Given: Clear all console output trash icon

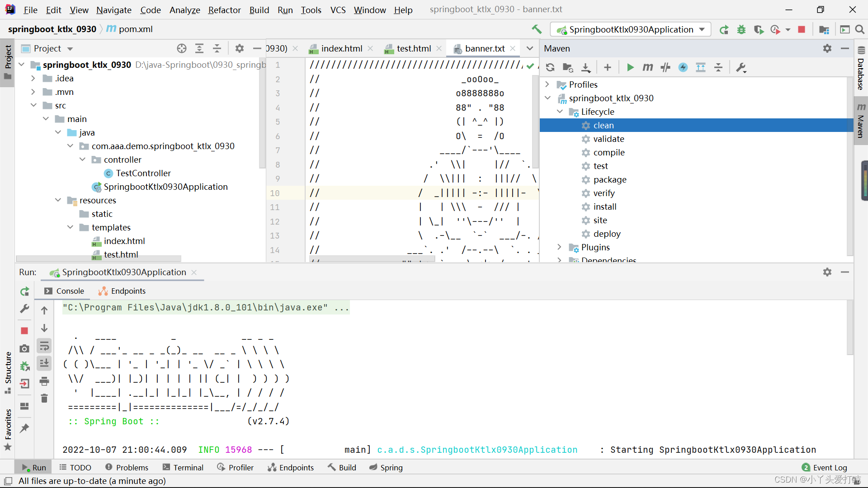Looking at the screenshot, I should (44, 399).
